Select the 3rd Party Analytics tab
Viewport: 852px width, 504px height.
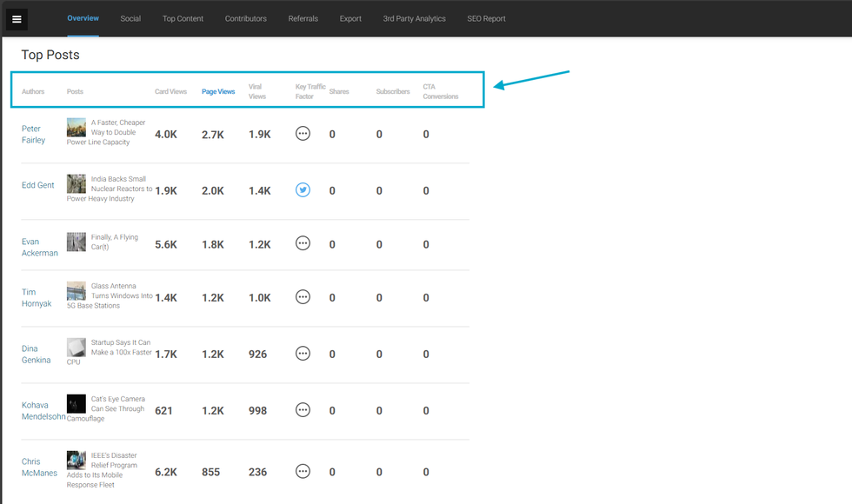[414, 18]
